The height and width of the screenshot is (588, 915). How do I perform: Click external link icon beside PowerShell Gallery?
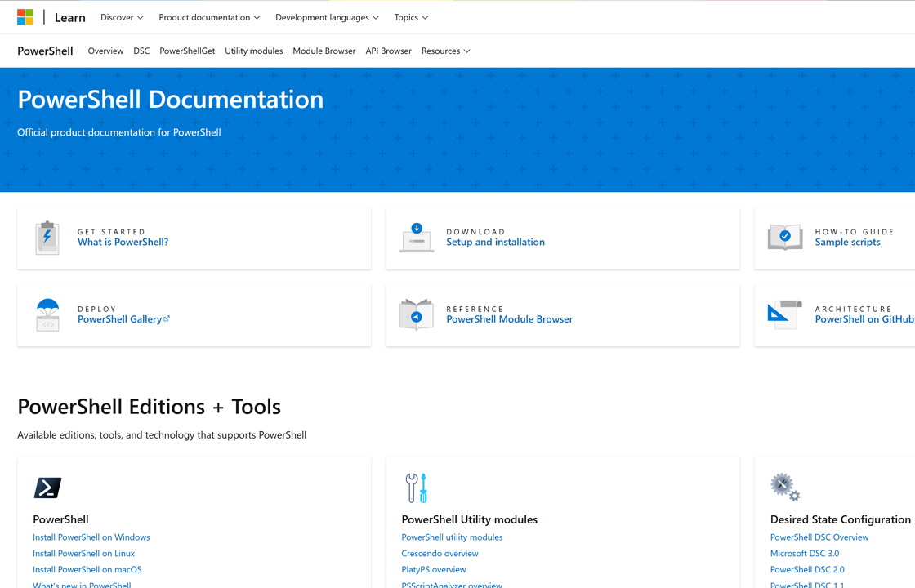tap(167, 318)
